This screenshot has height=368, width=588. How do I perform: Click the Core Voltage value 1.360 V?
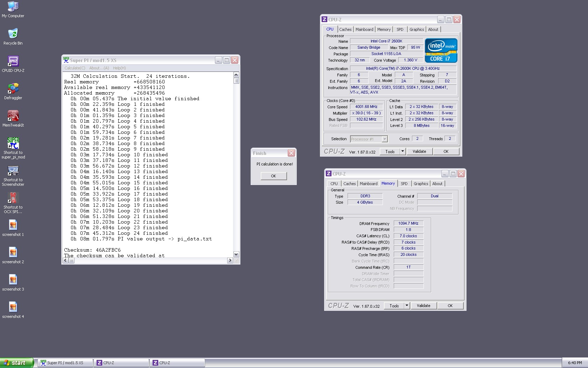(x=411, y=60)
